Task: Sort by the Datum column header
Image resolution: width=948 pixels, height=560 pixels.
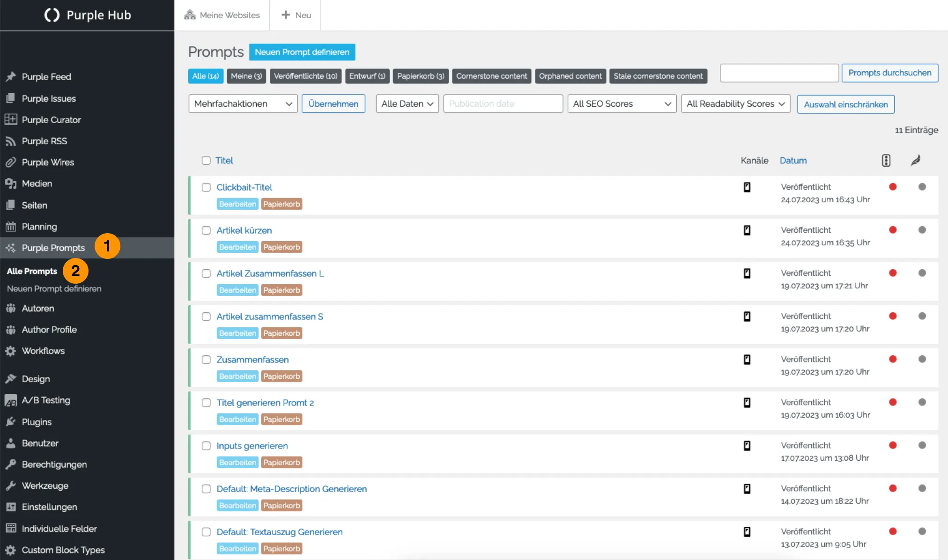Action: tap(793, 161)
